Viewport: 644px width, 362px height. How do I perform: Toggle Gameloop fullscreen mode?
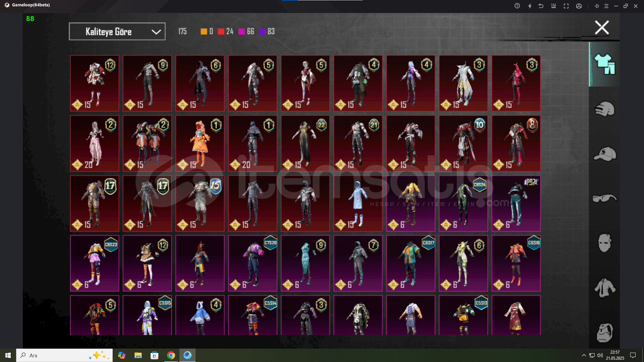click(x=566, y=6)
